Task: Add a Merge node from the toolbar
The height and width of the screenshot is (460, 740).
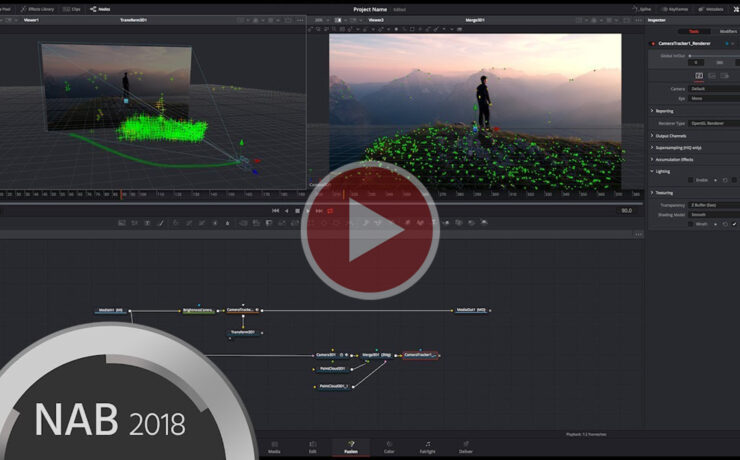Action: click(x=243, y=223)
